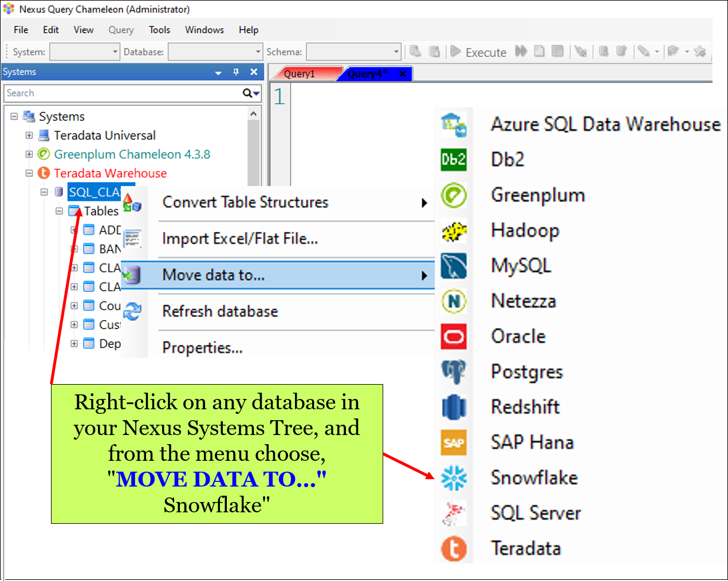The image size is (728, 581).
Task: Click the Systems panel search field
Action: click(123, 93)
